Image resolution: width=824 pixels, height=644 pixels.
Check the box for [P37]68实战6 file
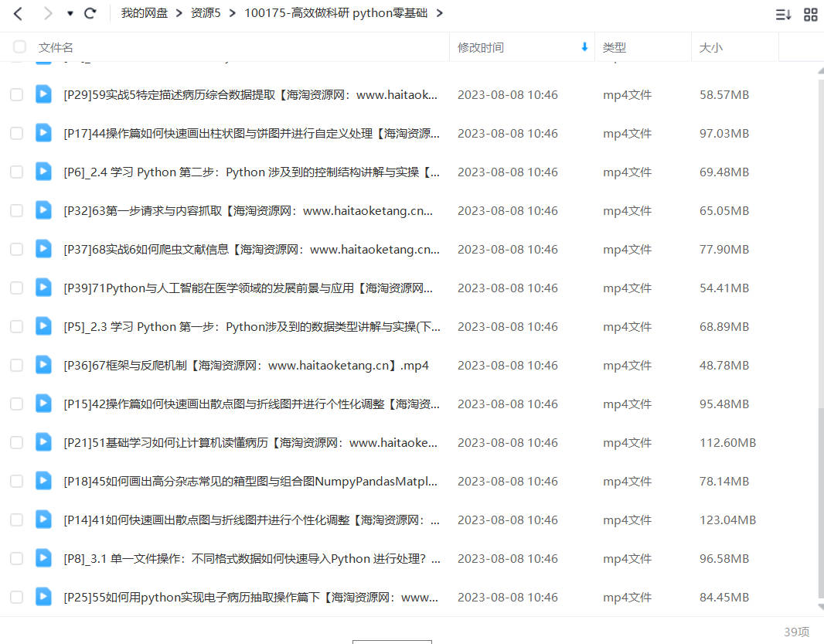17,249
